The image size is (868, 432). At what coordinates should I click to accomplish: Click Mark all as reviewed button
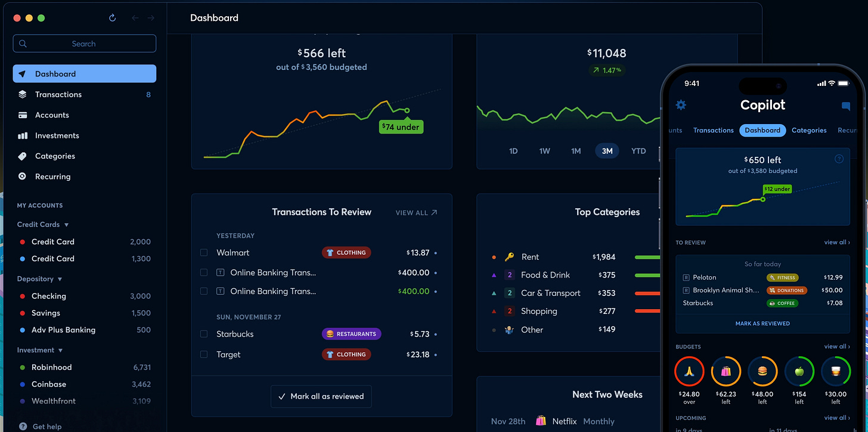pos(321,397)
